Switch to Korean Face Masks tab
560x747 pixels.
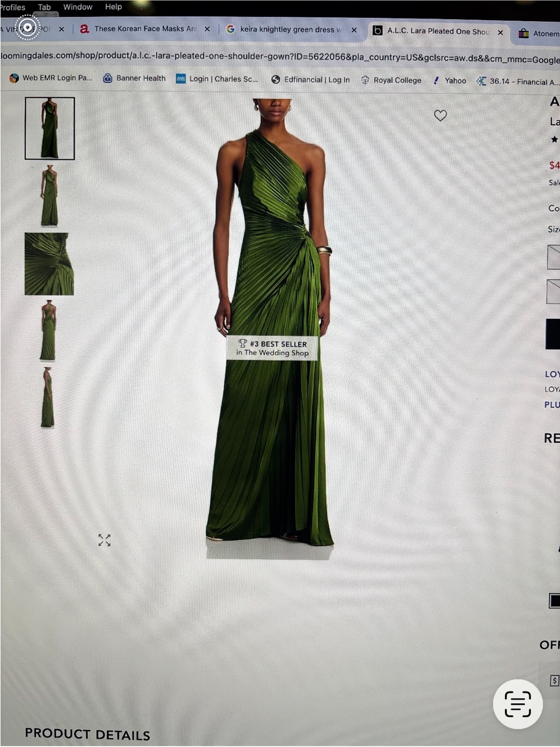[144, 29]
